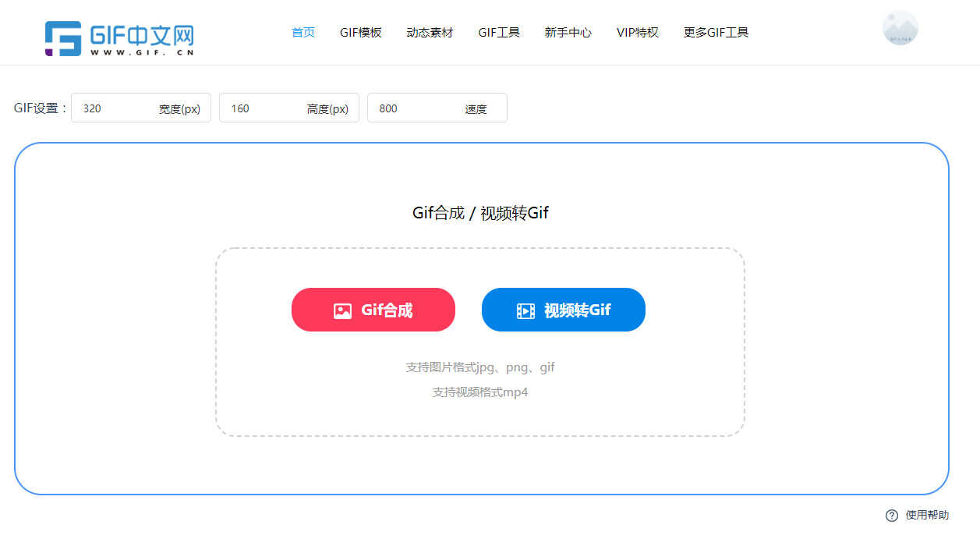
Task: Open the 首页 nav item
Action: tap(303, 33)
